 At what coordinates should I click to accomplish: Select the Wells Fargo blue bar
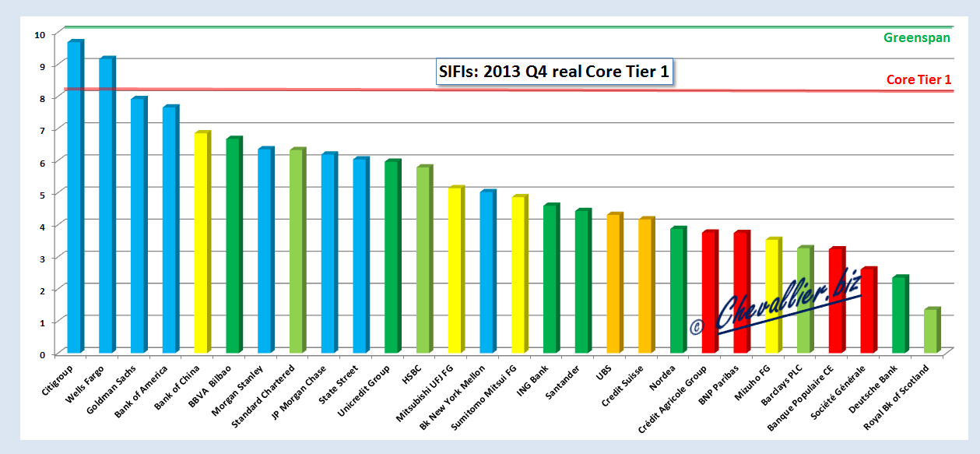(107, 205)
